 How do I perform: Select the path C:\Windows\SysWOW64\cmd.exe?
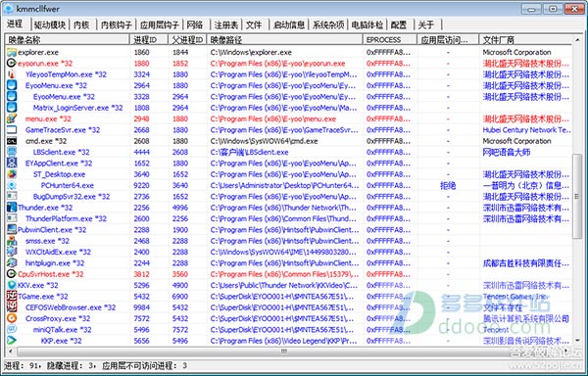pos(264,141)
